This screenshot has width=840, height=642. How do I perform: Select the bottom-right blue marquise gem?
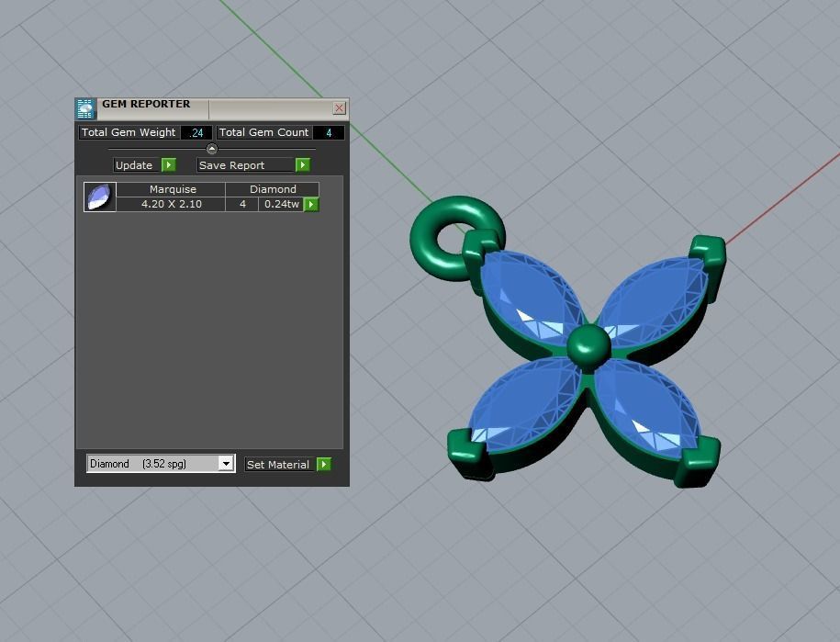tap(648, 410)
